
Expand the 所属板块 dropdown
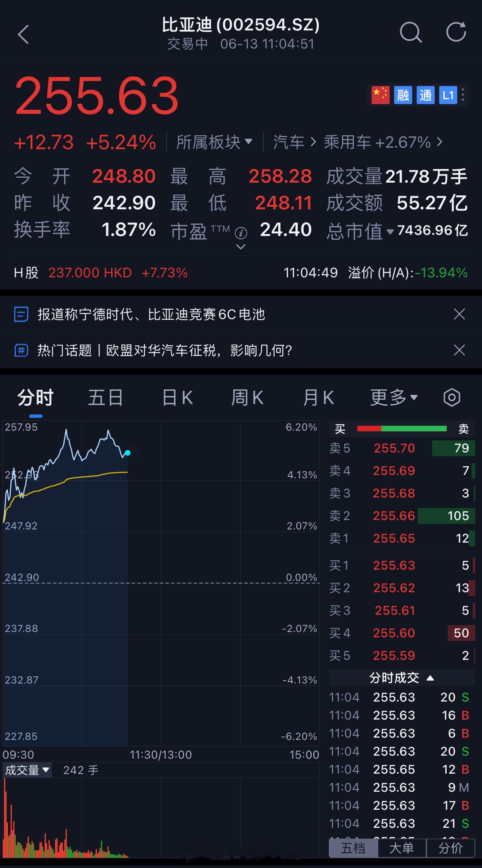tap(214, 142)
